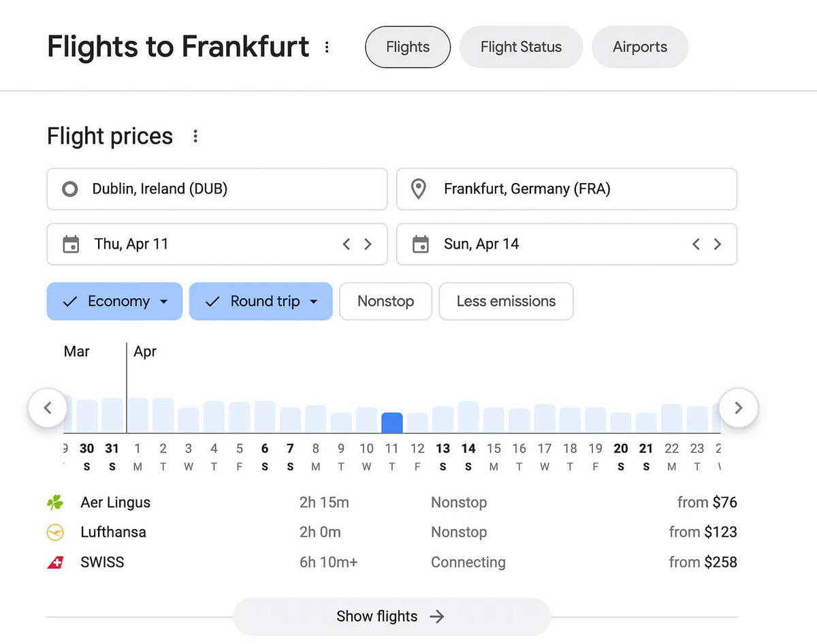The width and height of the screenshot is (817, 644).
Task: Edit the Dublin origin field
Action: pos(217,189)
